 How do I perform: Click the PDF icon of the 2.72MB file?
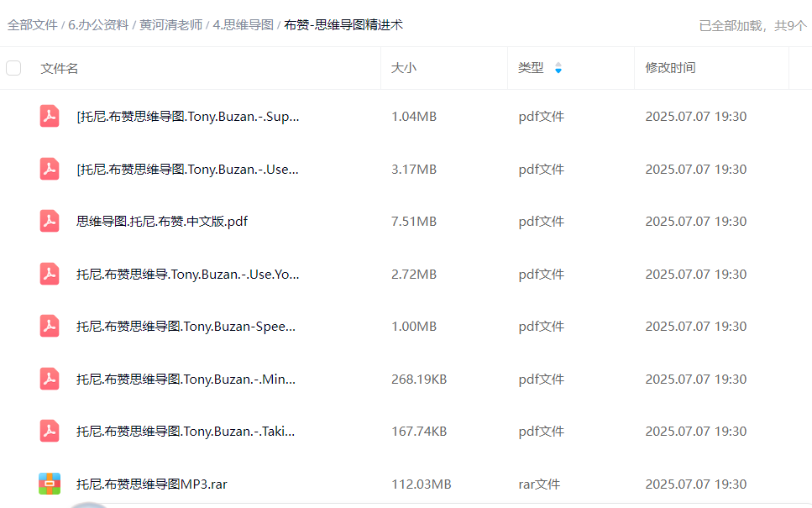50,274
